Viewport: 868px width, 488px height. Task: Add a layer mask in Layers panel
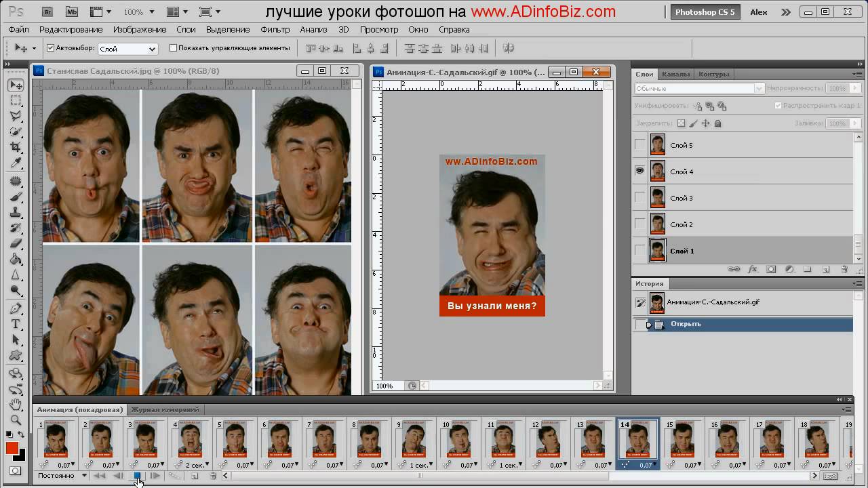(x=771, y=269)
